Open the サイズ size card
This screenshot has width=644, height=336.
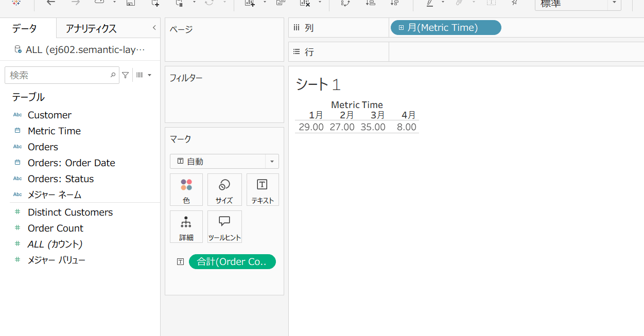point(224,189)
